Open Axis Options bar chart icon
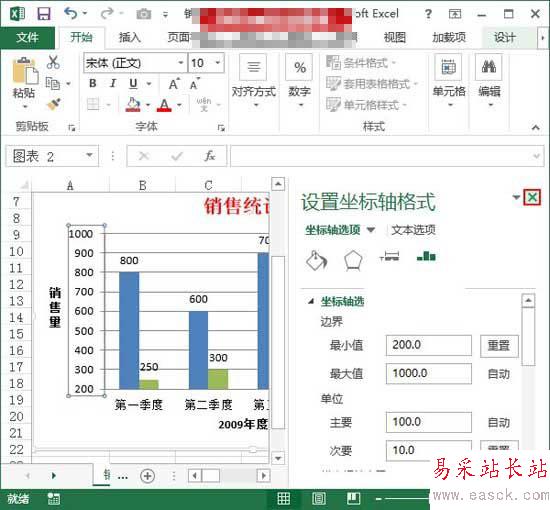This screenshot has width=550, height=510. point(426,256)
